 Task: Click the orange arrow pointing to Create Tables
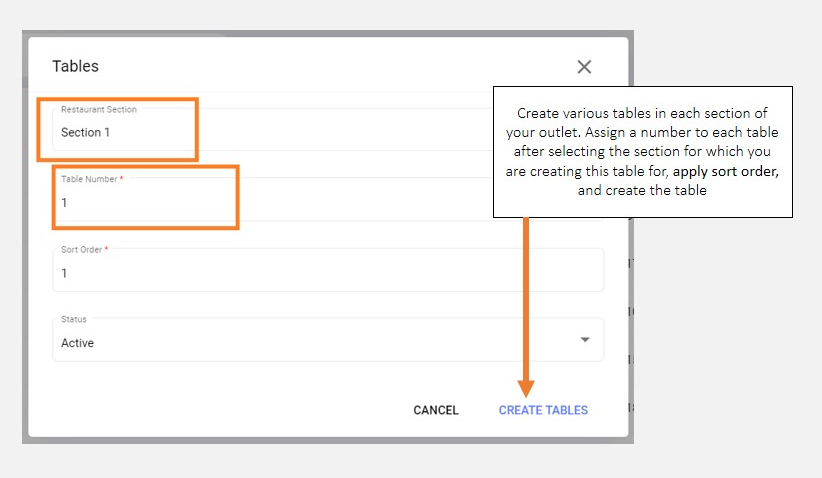(x=526, y=300)
